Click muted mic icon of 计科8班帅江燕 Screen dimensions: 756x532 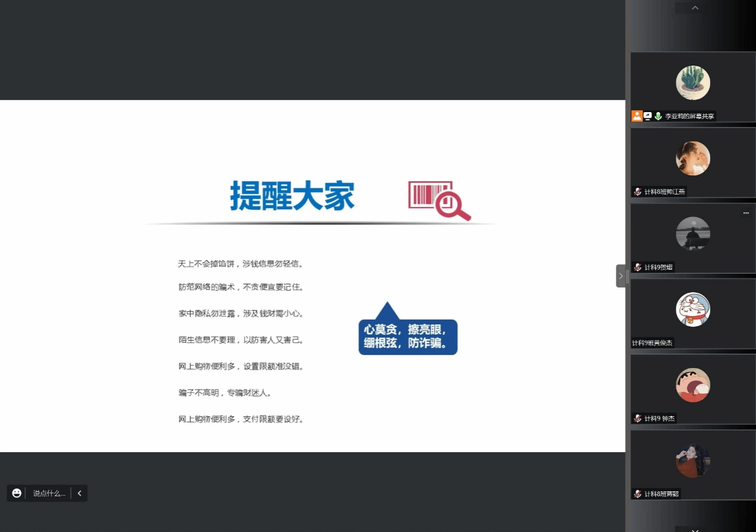point(638,192)
